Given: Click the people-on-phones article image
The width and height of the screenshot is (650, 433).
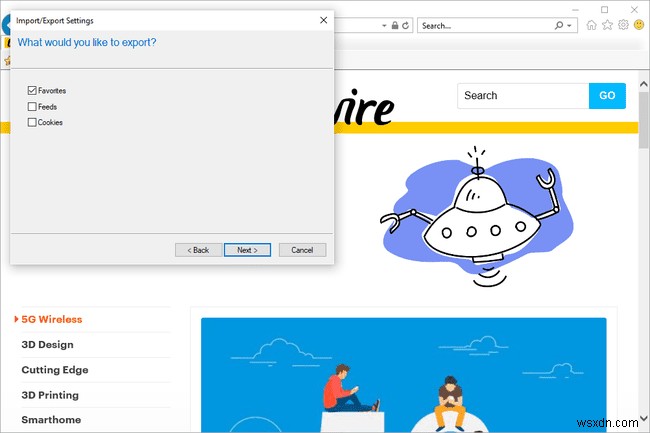Looking at the screenshot, I should coord(404,375).
